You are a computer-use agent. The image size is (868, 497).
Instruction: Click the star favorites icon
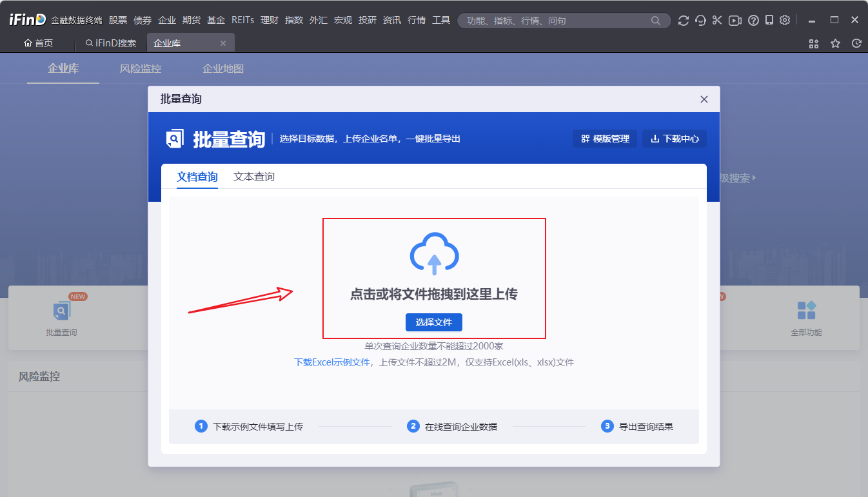[x=835, y=43]
